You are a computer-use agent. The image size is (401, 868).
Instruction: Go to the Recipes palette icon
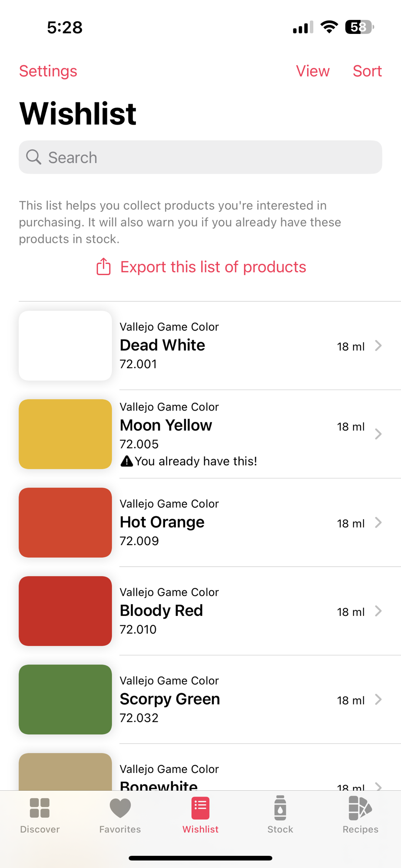point(360,808)
